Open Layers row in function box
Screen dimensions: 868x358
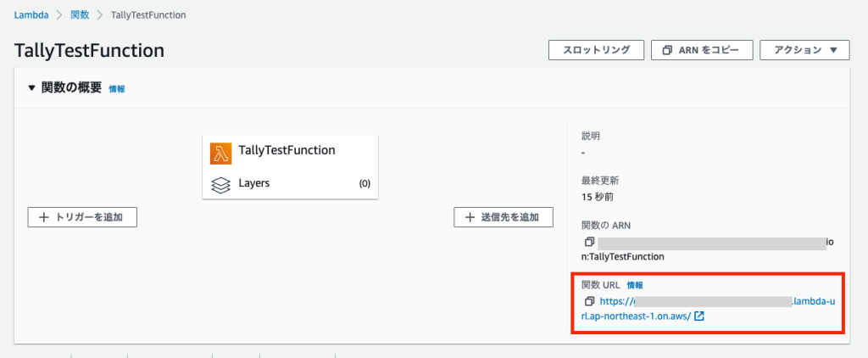pyautogui.click(x=290, y=183)
